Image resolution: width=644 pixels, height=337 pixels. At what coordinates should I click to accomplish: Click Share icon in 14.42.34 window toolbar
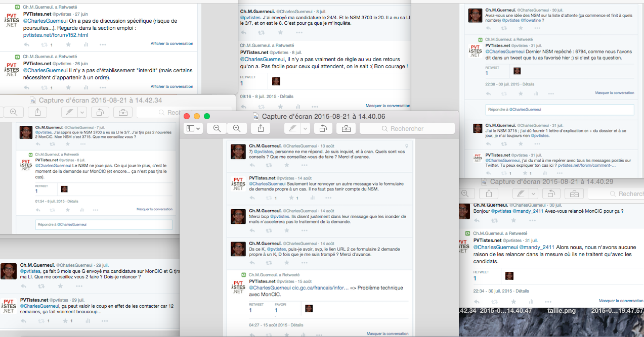(37, 112)
